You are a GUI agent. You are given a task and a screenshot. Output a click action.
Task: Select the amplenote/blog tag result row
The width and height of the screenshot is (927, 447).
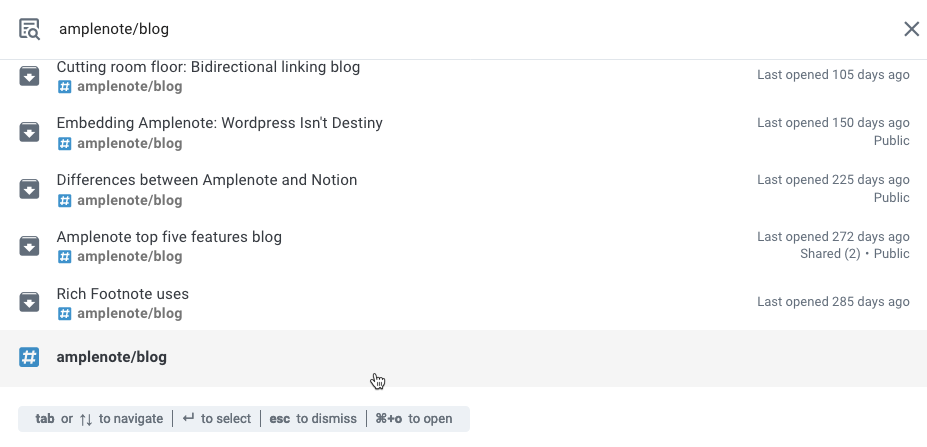(464, 358)
